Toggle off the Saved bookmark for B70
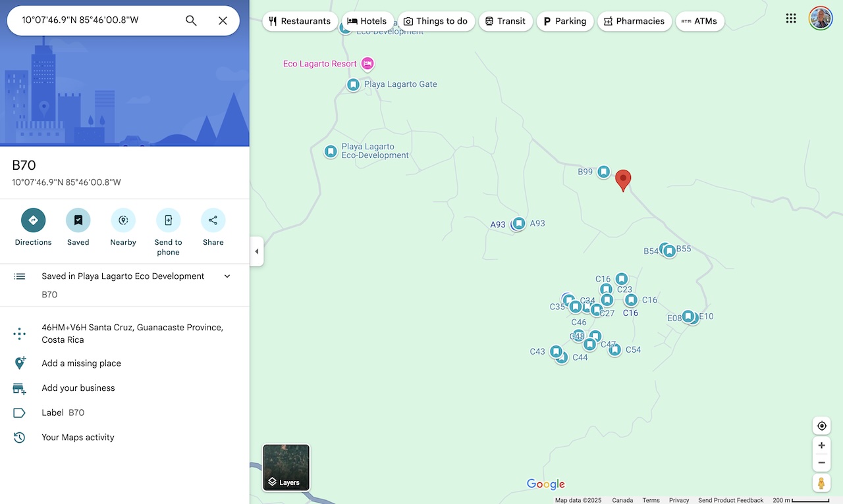This screenshot has width=843, height=504. tap(78, 220)
